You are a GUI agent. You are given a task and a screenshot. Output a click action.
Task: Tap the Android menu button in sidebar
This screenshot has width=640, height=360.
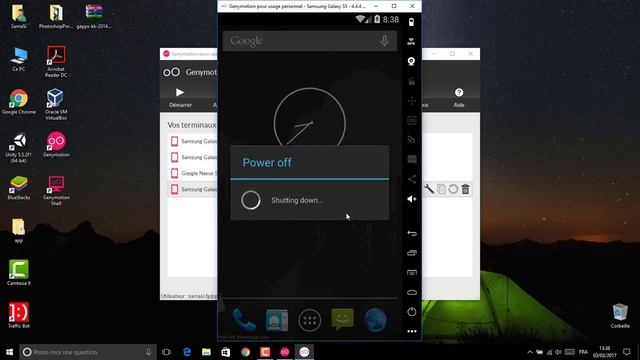click(412, 272)
